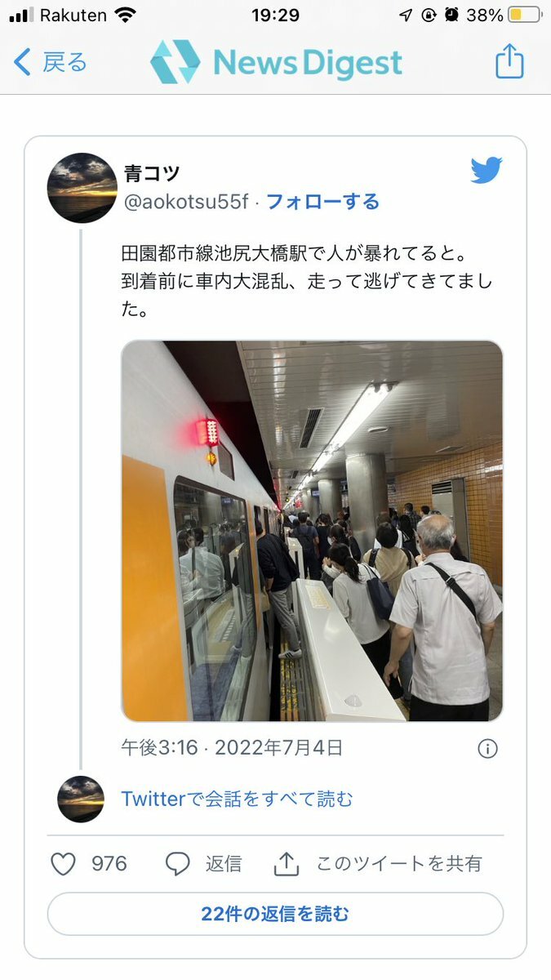Viewport: 551px width, 980px height.
Task: Tap このツイートを共有 label
Action: click(x=399, y=864)
